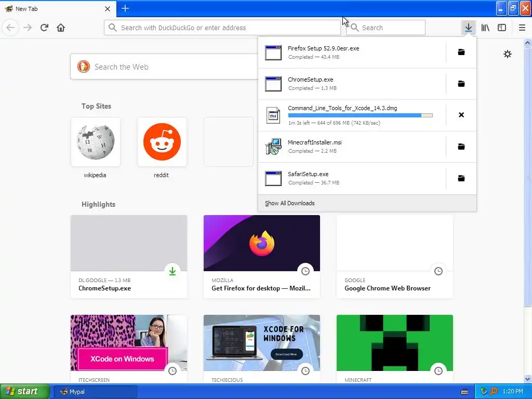532x399 pixels.
Task: Open folder for Firefox Setup 52.9.0esr.exe
Action: [x=461, y=52]
